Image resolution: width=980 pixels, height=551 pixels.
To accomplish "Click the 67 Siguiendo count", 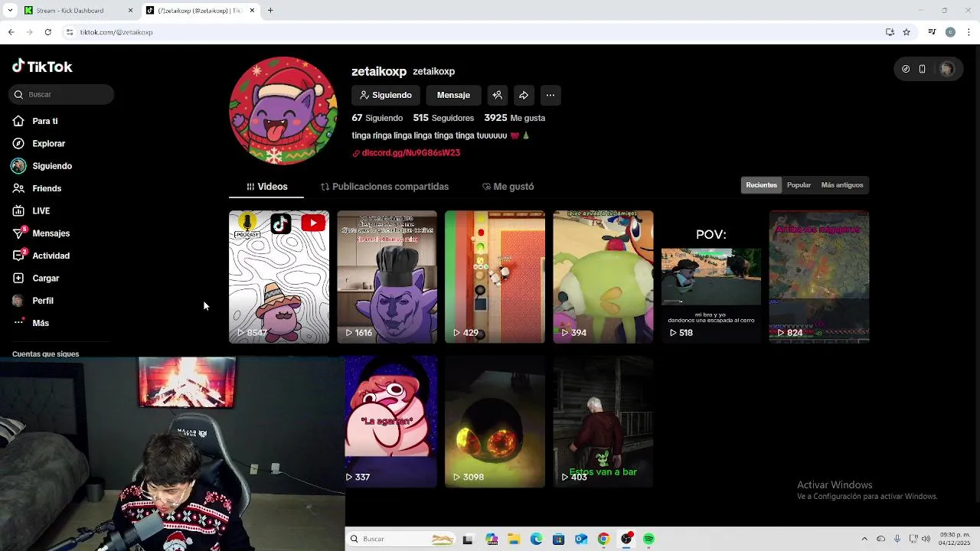I will [x=377, y=118].
